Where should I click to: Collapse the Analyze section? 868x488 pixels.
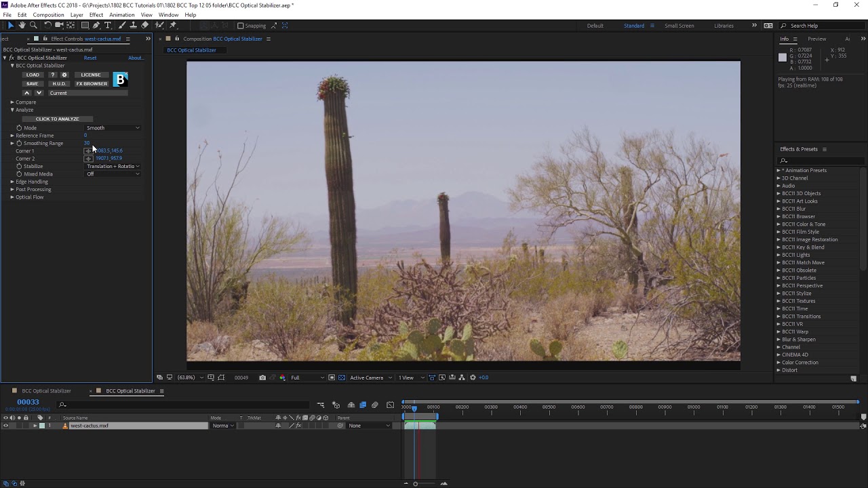click(12, 110)
